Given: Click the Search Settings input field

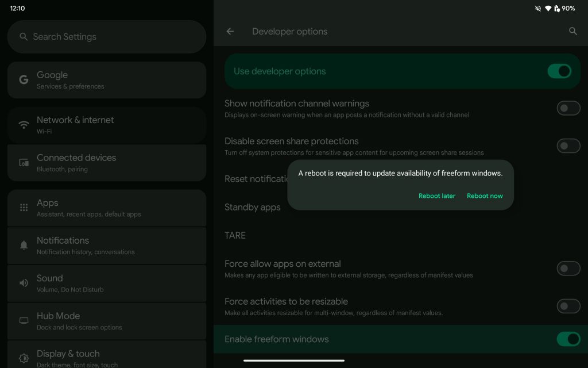Looking at the screenshot, I should tap(107, 36).
